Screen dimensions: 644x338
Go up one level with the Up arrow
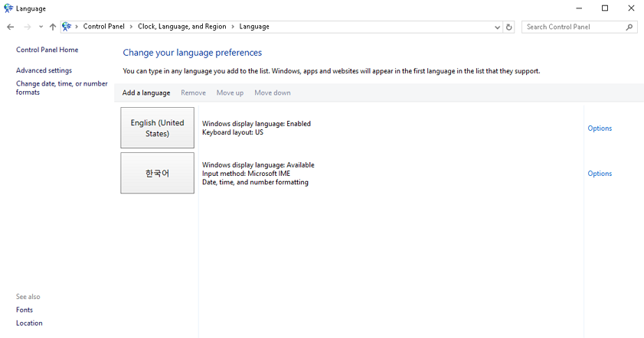coord(52,27)
